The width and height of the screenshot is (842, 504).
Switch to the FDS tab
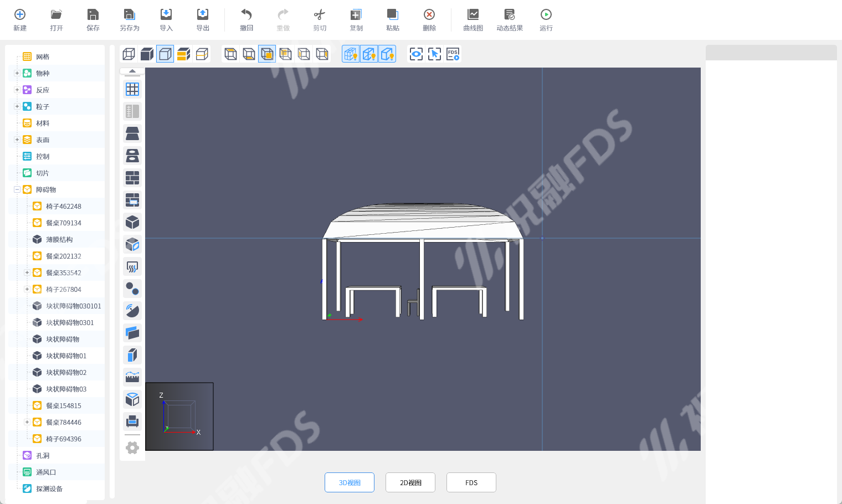[471, 482]
